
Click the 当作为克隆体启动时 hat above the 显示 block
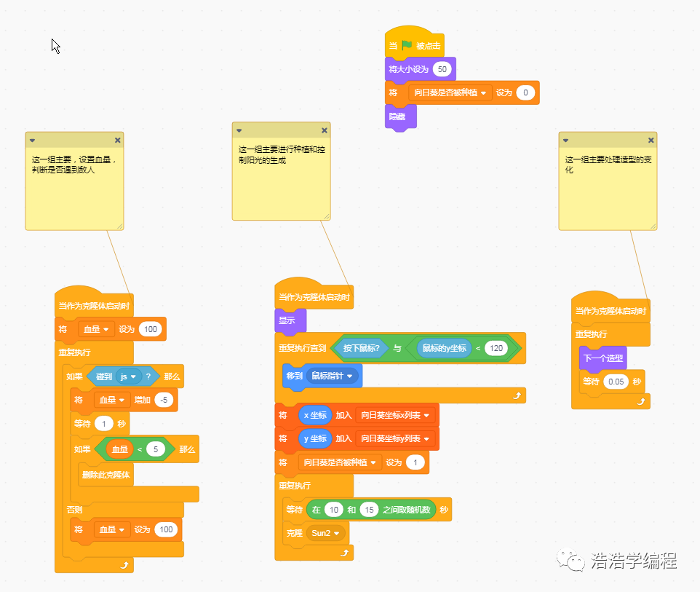tap(314, 295)
